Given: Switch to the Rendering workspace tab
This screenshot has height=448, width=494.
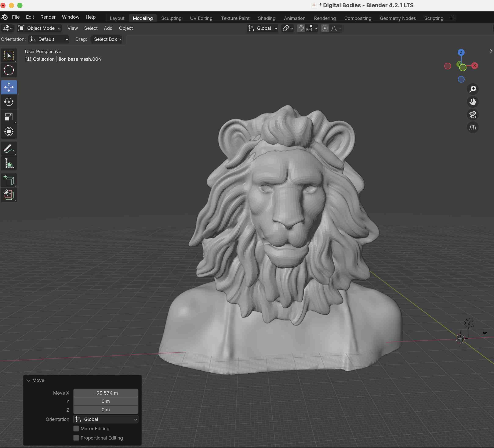Looking at the screenshot, I should click(x=325, y=18).
